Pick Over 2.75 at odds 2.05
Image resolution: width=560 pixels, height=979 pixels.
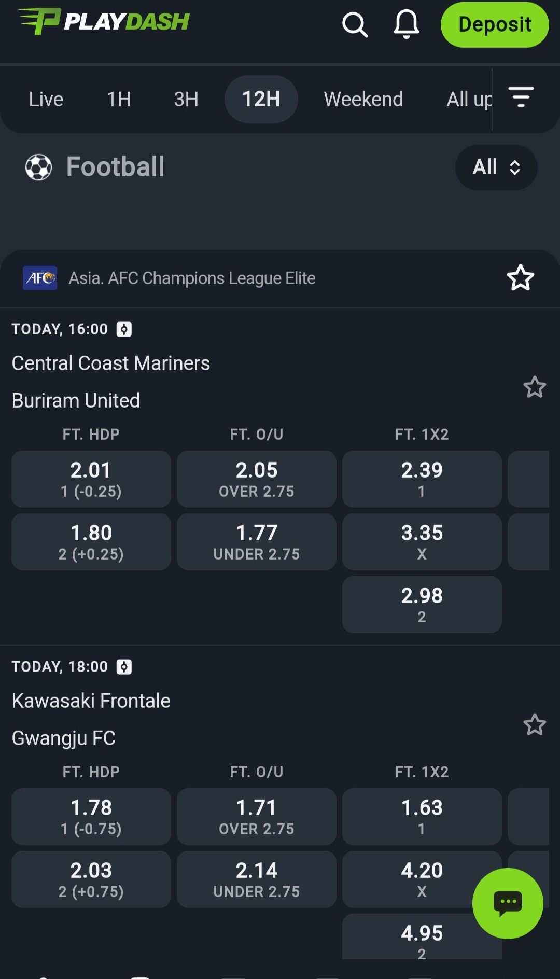click(256, 479)
